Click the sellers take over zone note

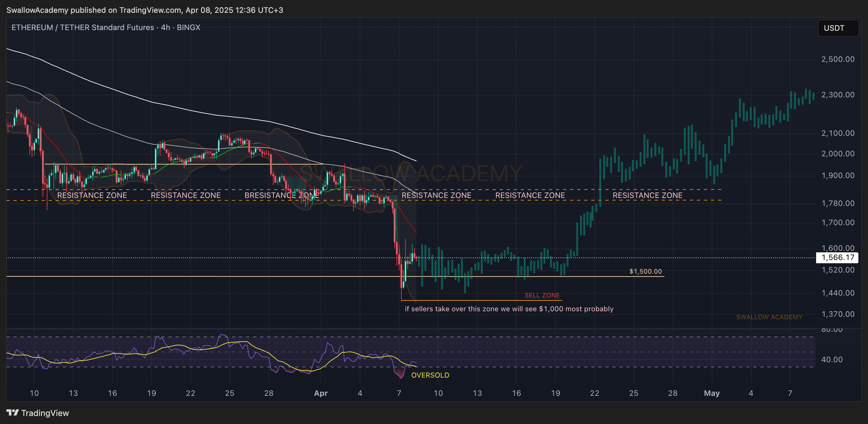(x=509, y=308)
